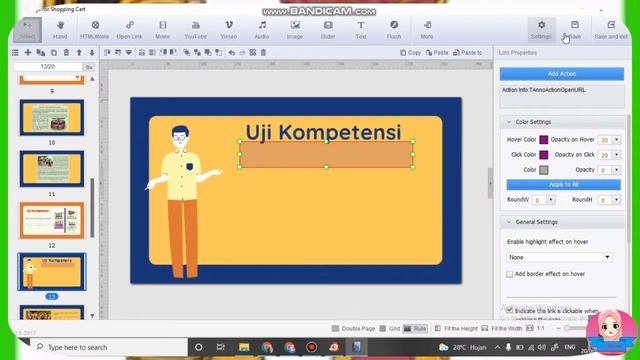The width and height of the screenshot is (640, 360).
Task: Open the Color Opacity dropdown
Action: [x=616, y=170]
